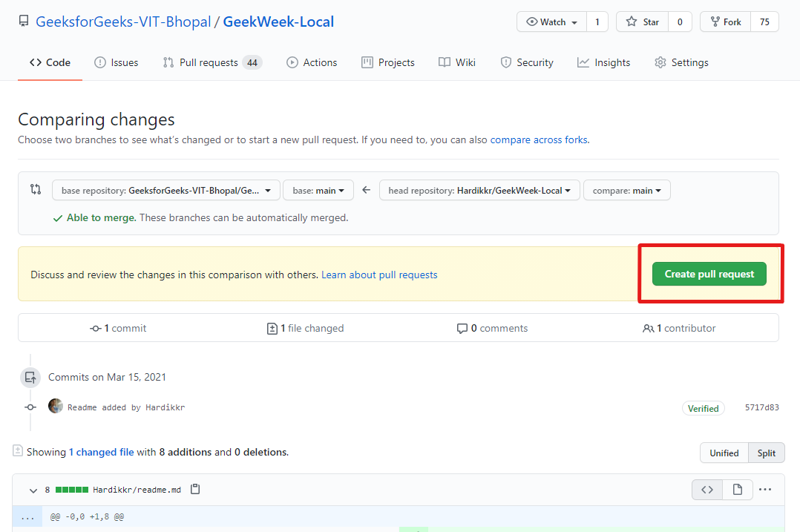Copy the readme.md file path clipboard icon

coord(195,489)
